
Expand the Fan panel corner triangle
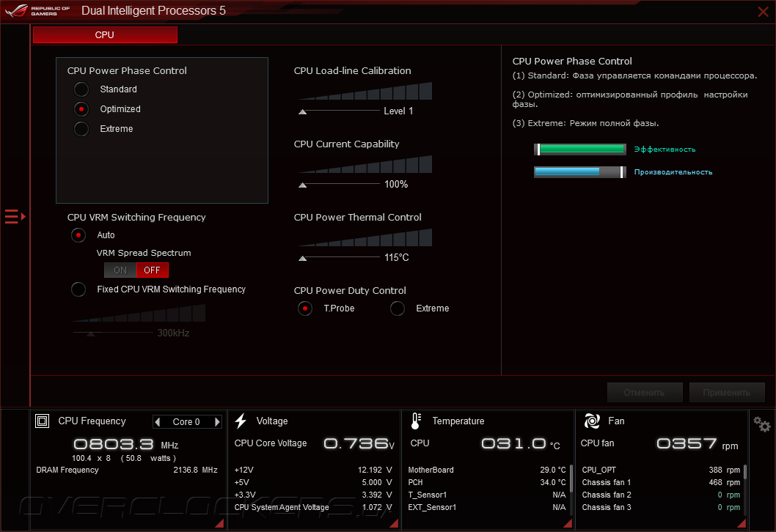742,523
